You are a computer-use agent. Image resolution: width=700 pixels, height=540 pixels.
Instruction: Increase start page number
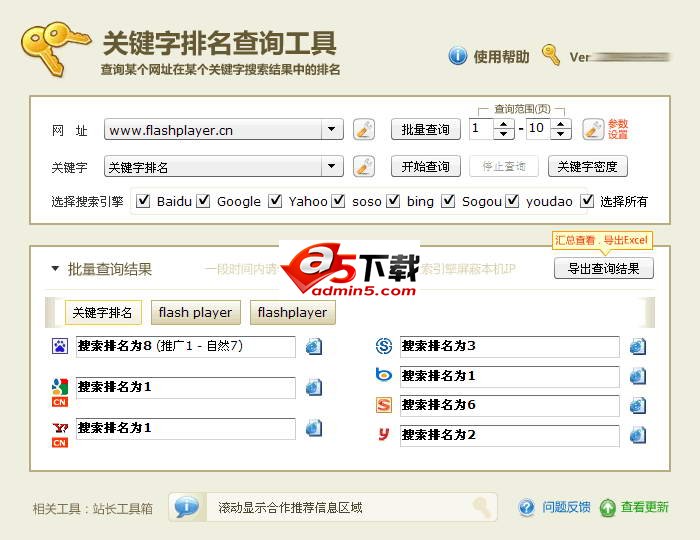504,125
